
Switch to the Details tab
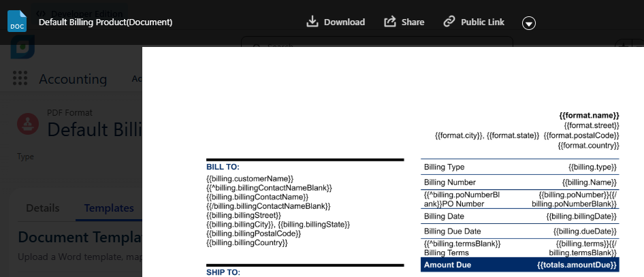43,208
